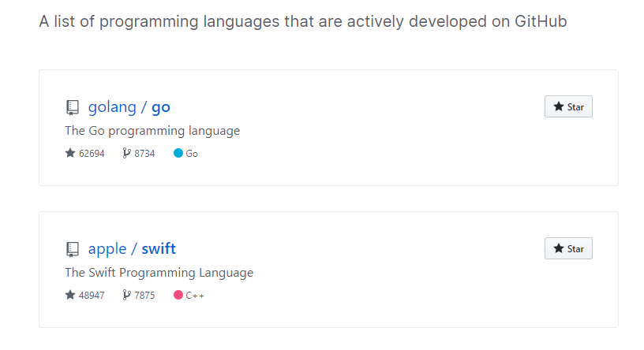View forks count 7875

(144, 296)
